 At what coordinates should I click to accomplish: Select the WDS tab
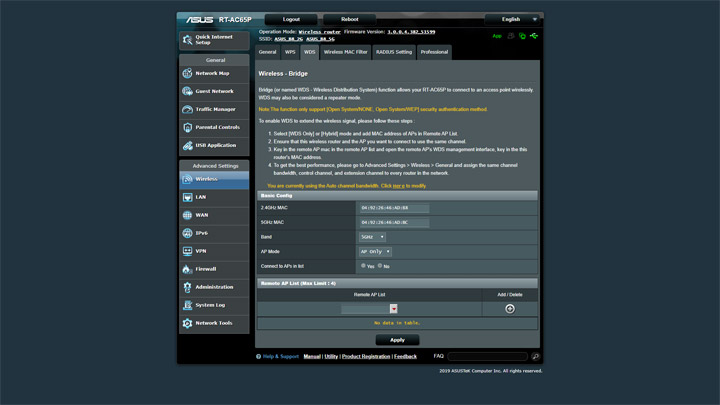(x=309, y=52)
